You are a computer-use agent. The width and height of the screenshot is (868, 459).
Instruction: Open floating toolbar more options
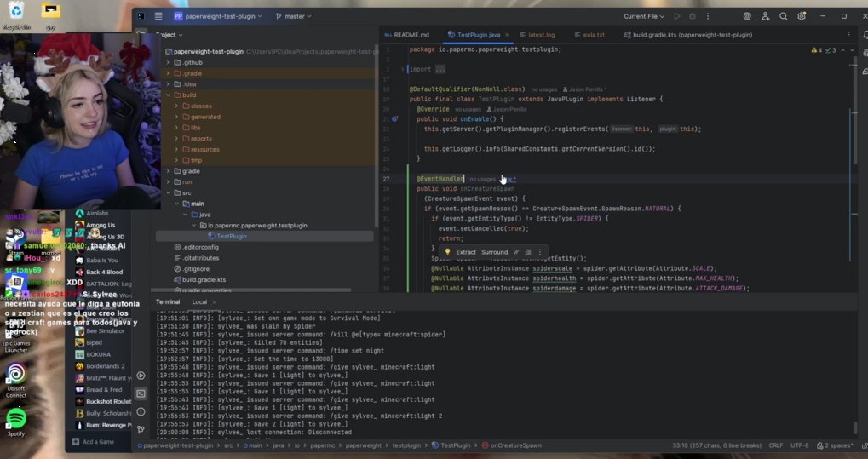(x=540, y=252)
